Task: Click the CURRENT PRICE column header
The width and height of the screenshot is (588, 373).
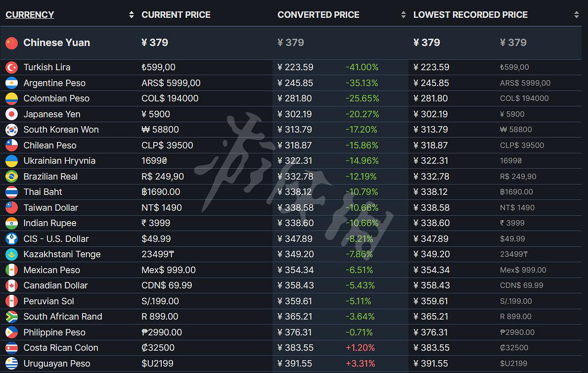Action: coord(176,15)
